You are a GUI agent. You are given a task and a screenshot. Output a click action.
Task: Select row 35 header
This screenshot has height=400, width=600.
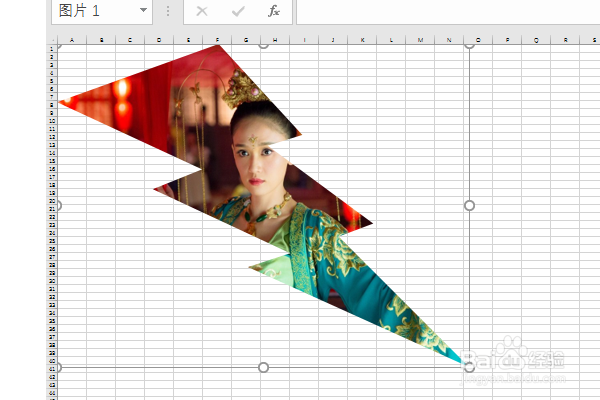click(52, 321)
